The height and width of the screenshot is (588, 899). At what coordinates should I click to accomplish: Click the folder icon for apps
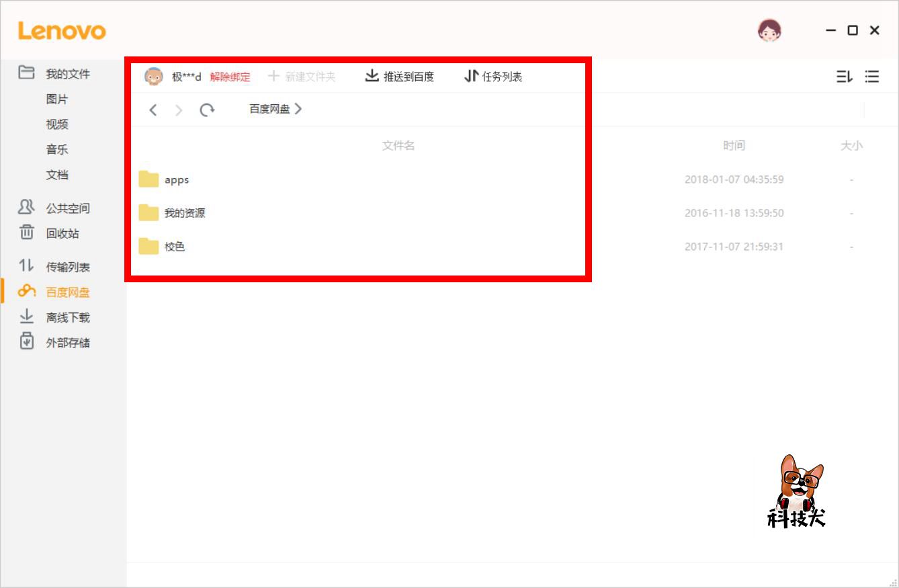coord(148,179)
